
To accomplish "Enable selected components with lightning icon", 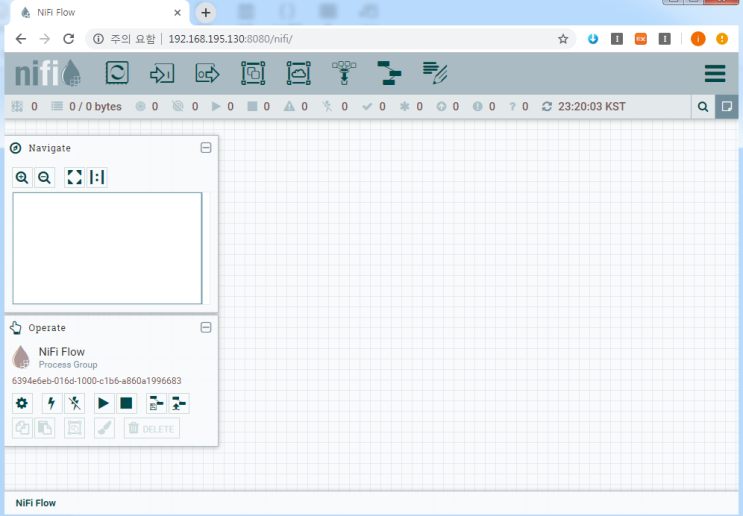I will pyautogui.click(x=52, y=403).
